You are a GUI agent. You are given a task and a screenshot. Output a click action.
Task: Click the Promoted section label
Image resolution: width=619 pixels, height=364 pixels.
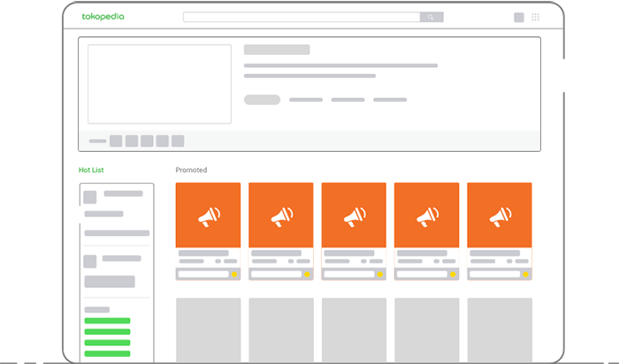point(191,170)
